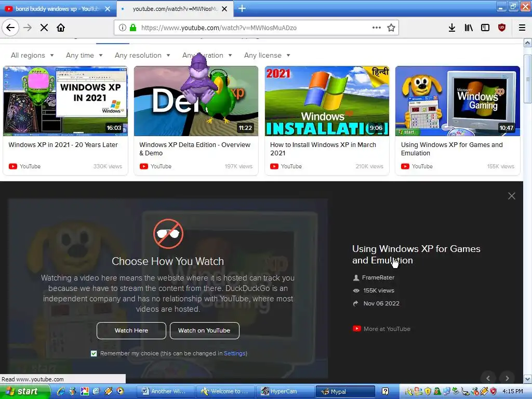Viewport: 532px width, 399px height.
Task: Click the green padlock security icon
Action: (133, 28)
